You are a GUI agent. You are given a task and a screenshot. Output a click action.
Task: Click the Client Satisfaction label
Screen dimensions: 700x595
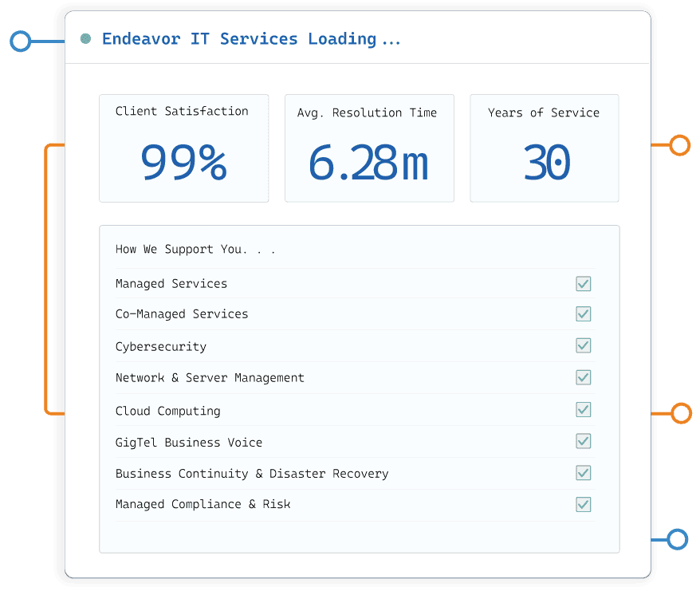coord(182,111)
